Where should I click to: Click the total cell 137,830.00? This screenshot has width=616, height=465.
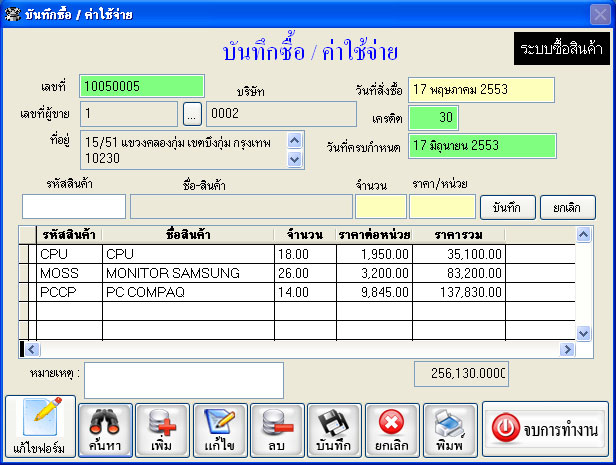click(x=459, y=292)
